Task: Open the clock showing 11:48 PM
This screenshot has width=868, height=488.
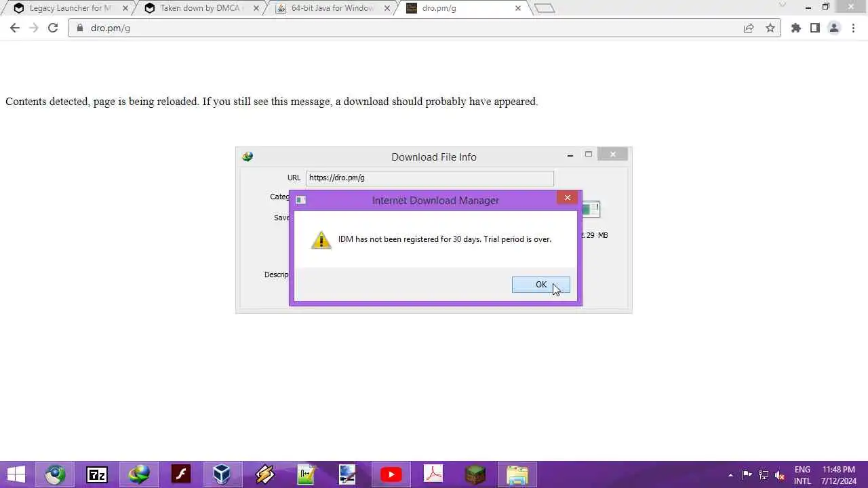Action: coord(839,475)
